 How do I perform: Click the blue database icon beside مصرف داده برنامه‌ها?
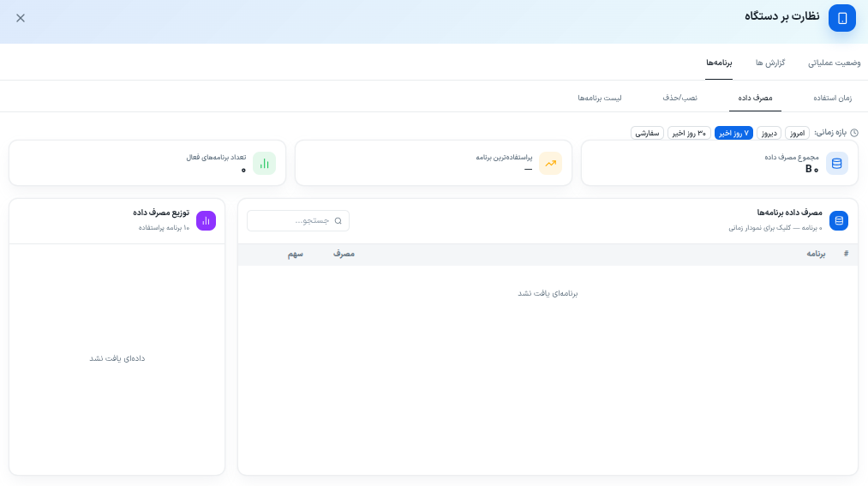[839, 221]
